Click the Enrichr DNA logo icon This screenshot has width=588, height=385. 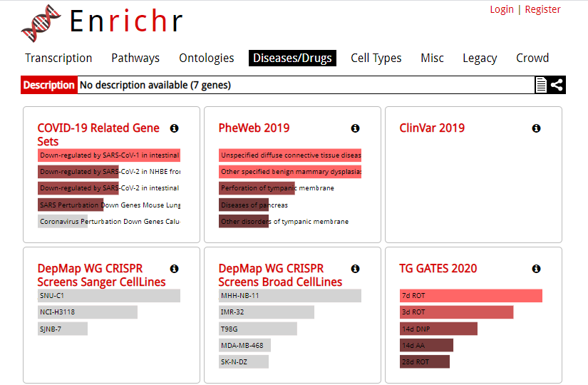pyautogui.click(x=41, y=23)
